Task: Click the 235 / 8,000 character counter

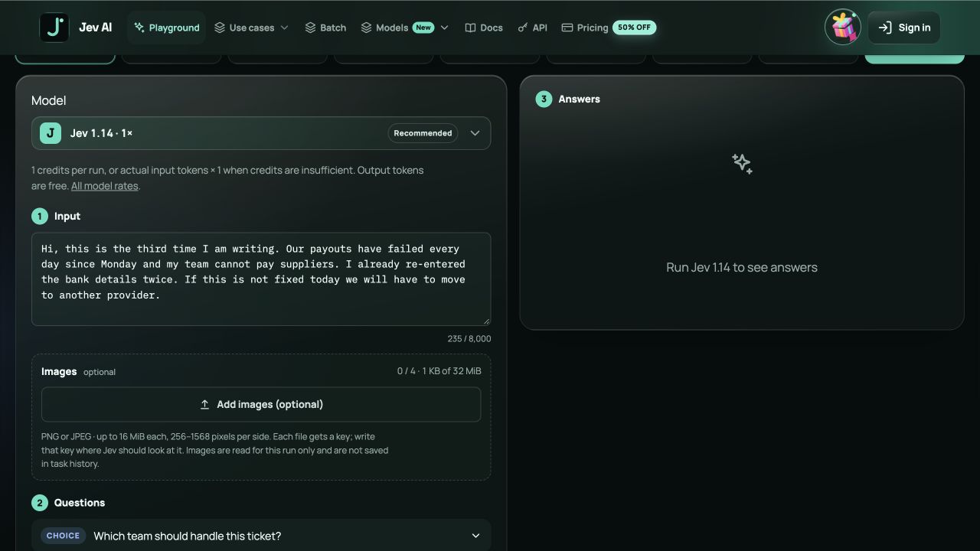Action: click(x=469, y=338)
